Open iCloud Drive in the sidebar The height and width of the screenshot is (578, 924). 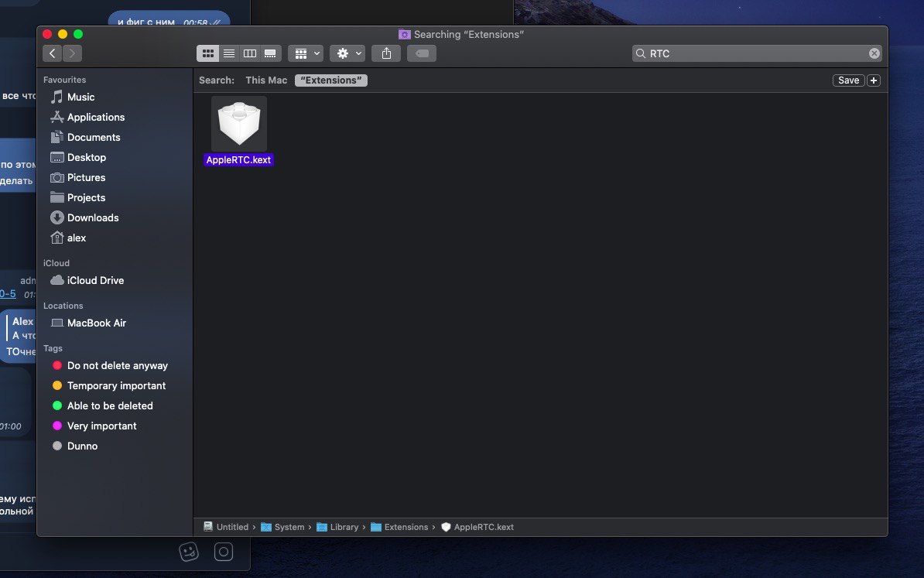tap(95, 280)
